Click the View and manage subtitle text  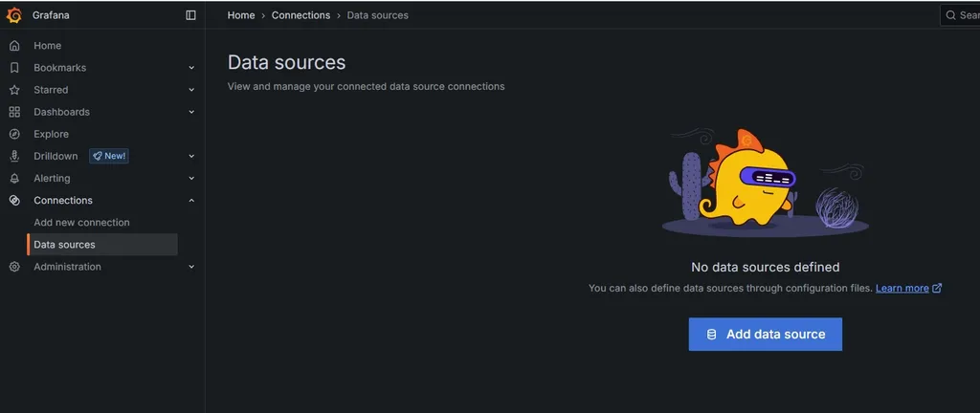(x=366, y=87)
